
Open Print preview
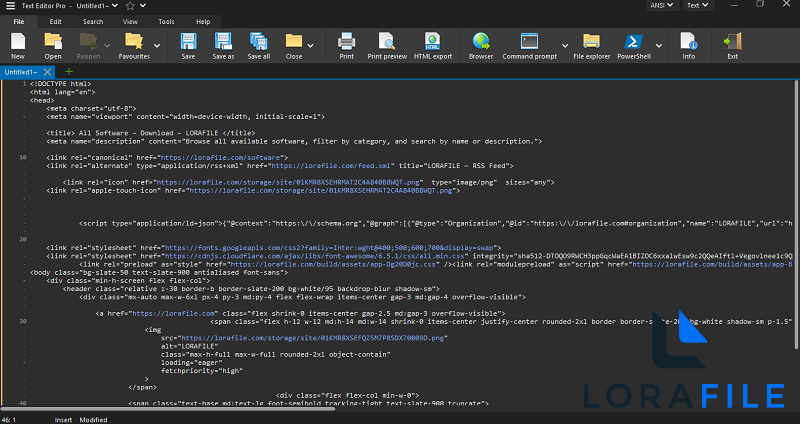[387, 41]
